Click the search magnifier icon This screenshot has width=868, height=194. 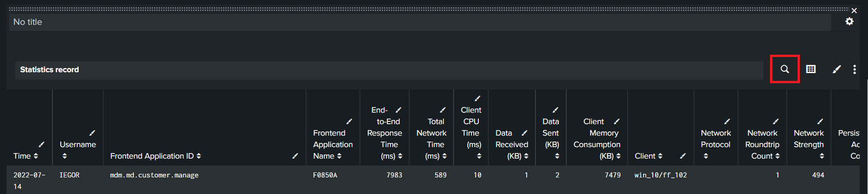pos(785,69)
